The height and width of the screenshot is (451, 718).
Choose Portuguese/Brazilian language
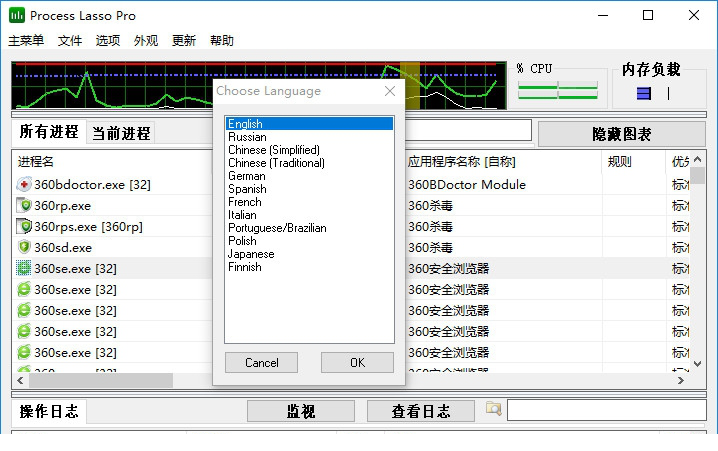click(309, 228)
